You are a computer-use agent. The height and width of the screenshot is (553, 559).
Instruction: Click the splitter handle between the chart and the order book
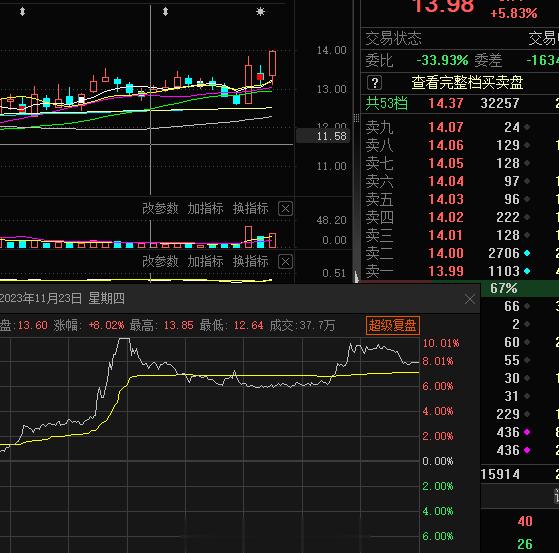(356, 118)
